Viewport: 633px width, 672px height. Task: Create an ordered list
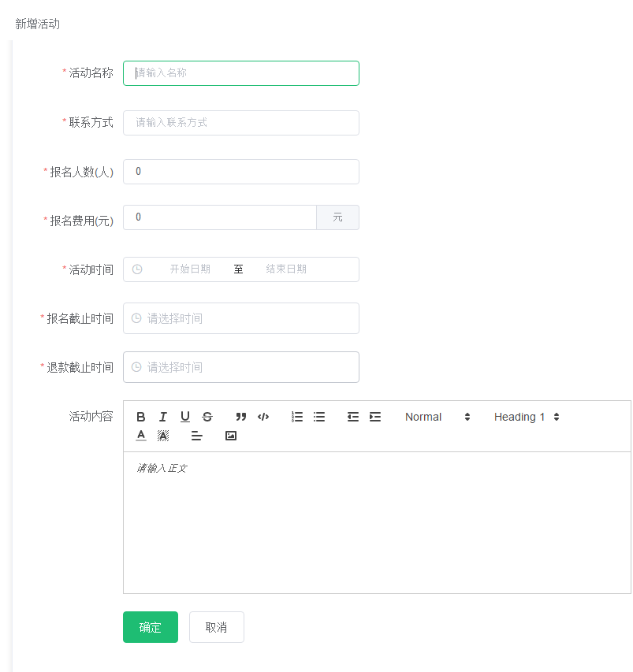297,417
